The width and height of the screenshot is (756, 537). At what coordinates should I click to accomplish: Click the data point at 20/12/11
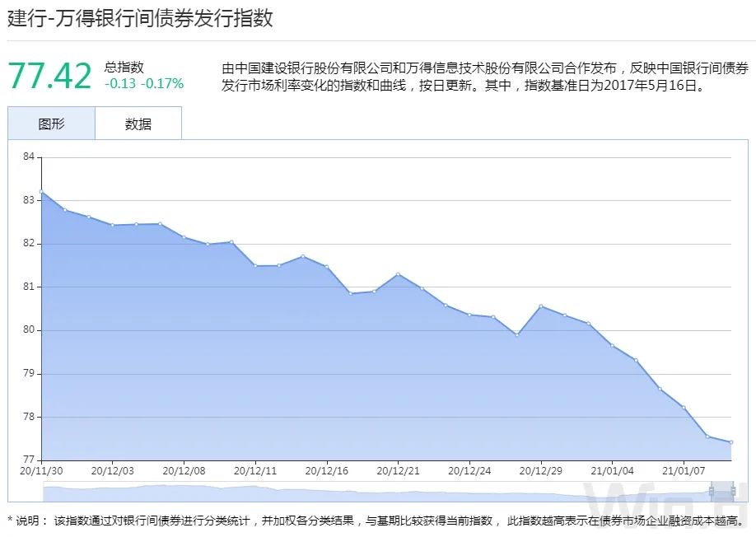(x=255, y=265)
